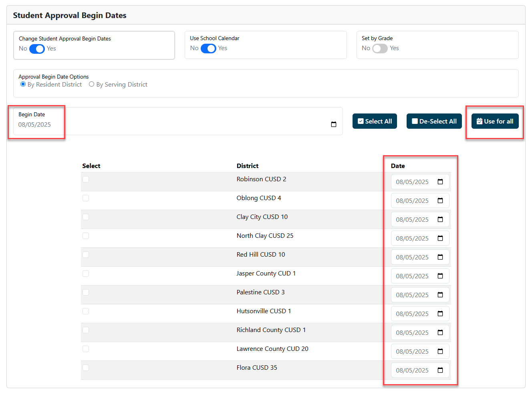This screenshot has height=397, width=532.
Task: Open calendar icon in Red Hill CUSD 10 row
Action: (440, 257)
